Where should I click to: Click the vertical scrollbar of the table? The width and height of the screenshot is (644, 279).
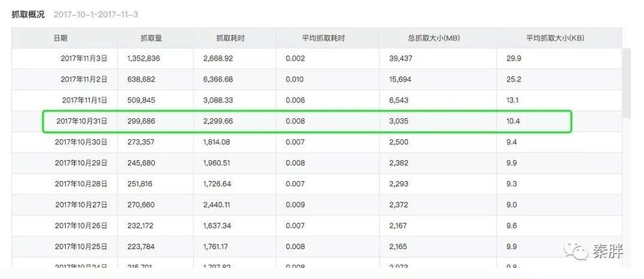(x=627, y=83)
